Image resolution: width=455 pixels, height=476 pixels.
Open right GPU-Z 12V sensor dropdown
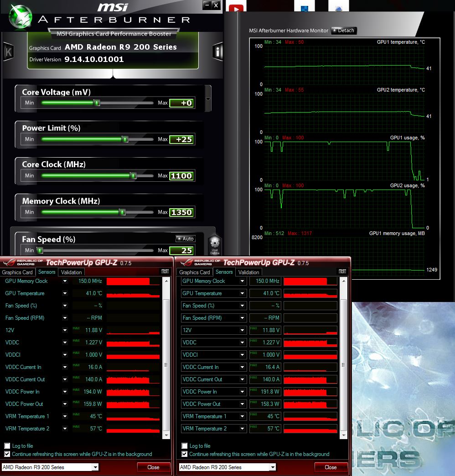242,330
